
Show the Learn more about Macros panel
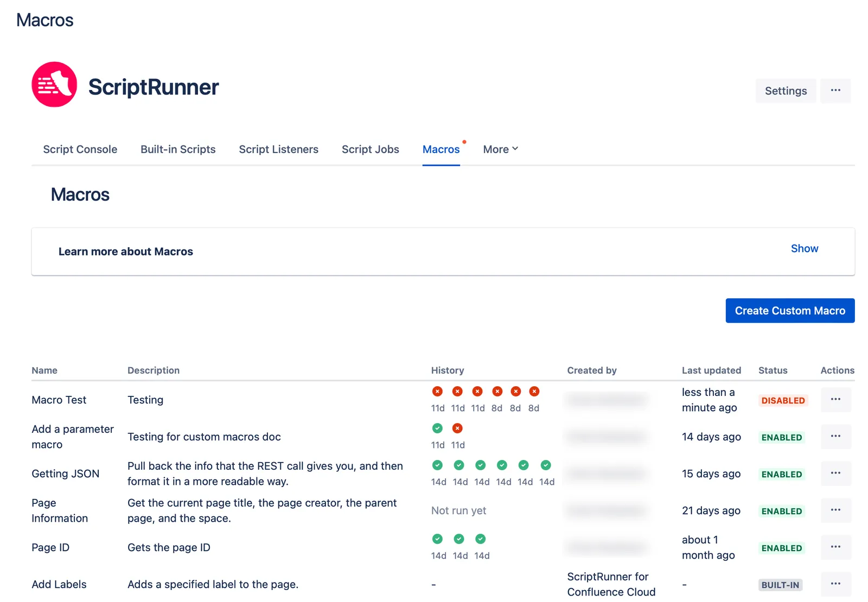[804, 248]
